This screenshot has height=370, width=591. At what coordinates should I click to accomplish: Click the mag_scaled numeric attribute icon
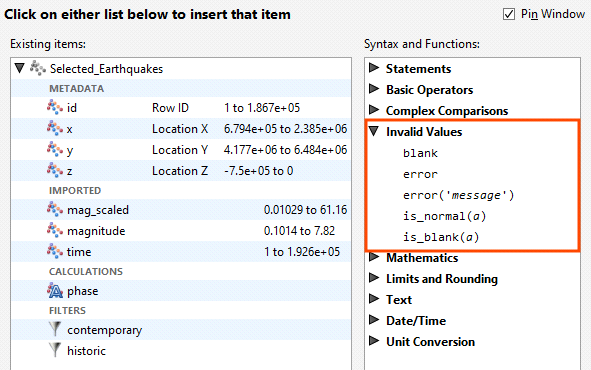55,209
